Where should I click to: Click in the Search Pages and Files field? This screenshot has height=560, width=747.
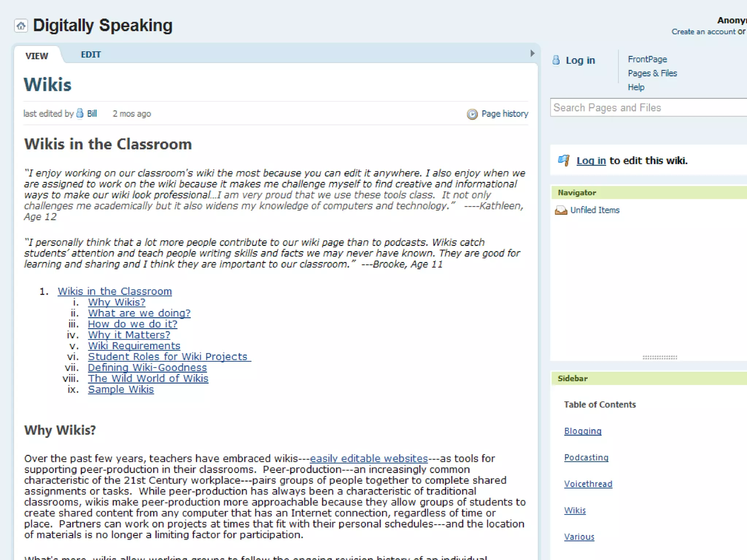646,108
